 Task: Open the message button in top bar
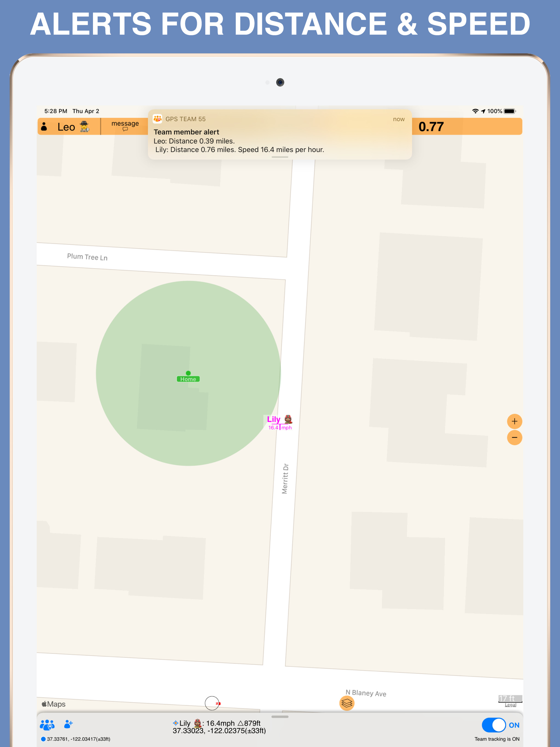[125, 126]
